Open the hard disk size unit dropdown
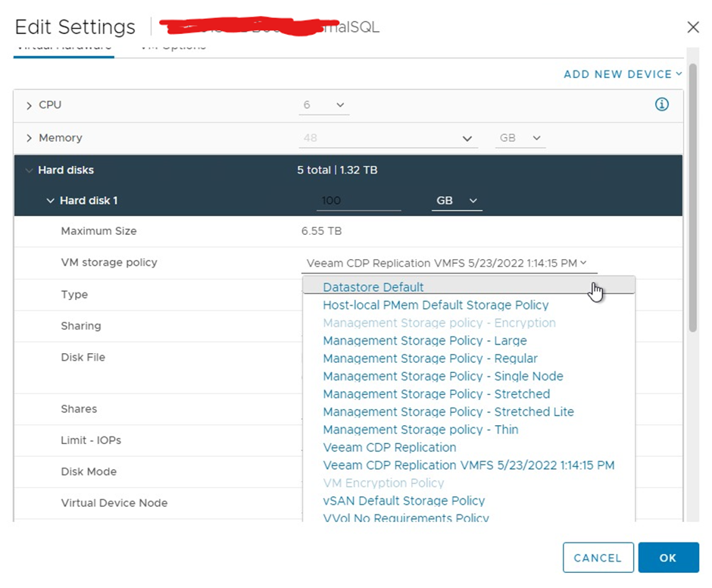The height and width of the screenshot is (588, 712). tap(457, 201)
